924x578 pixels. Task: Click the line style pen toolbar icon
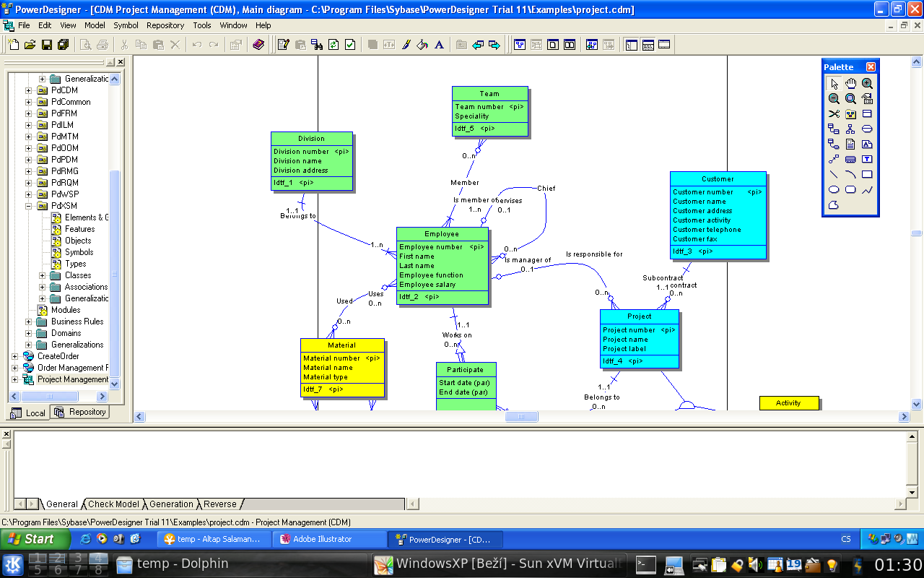coord(406,45)
